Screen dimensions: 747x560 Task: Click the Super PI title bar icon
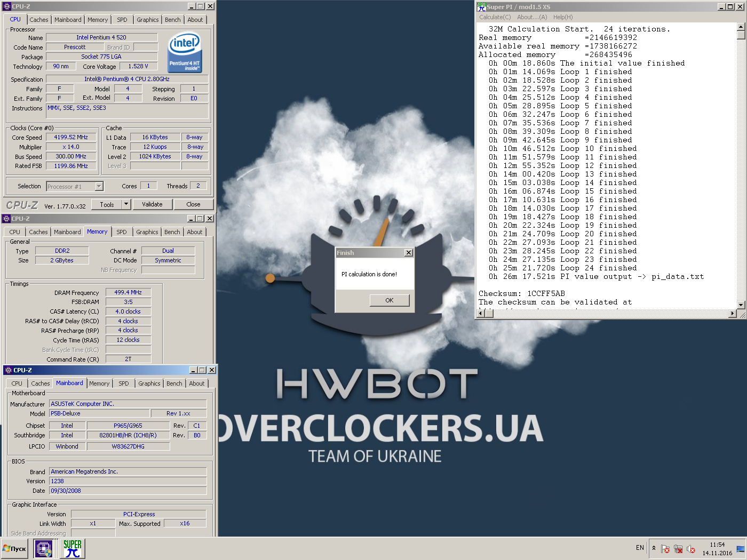[481, 6]
